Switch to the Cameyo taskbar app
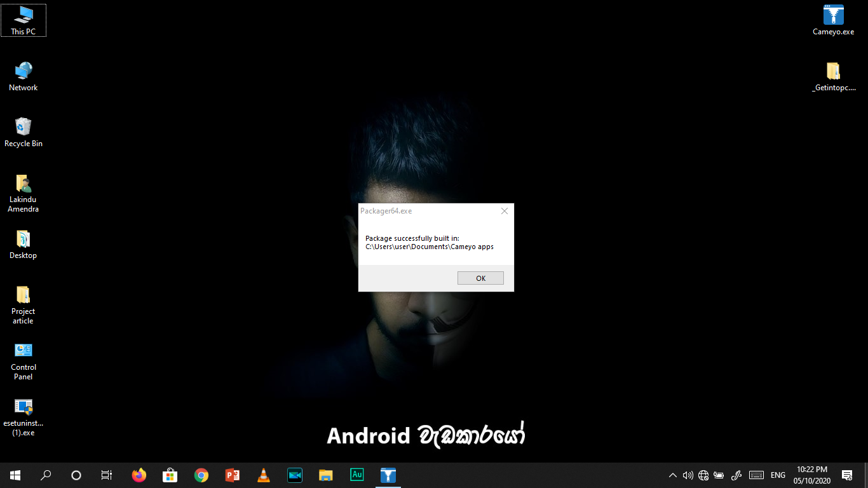The height and width of the screenshot is (488, 868). coord(388,475)
